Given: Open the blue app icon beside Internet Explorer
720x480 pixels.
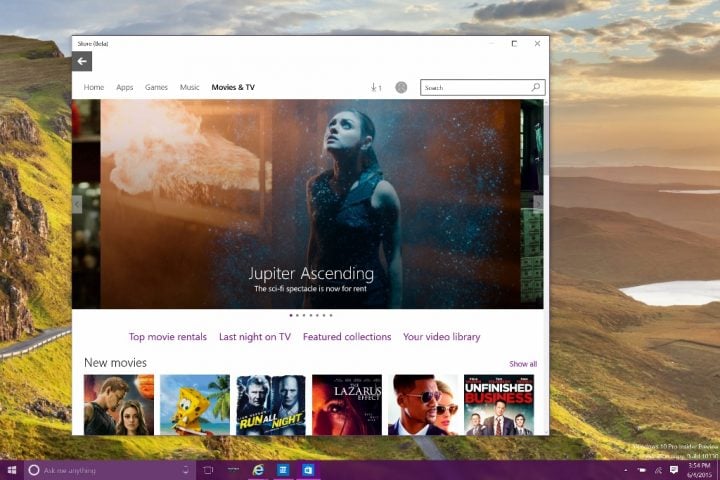Looking at the screenshot, I should 283,470.
